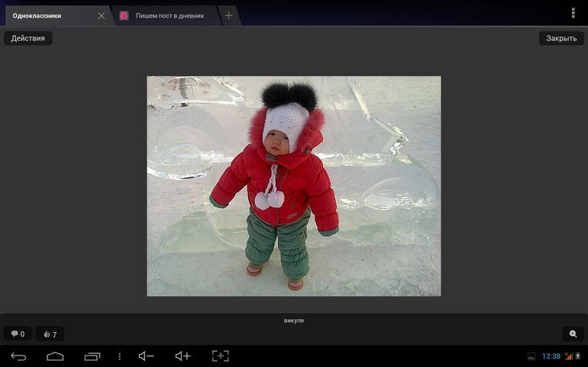Go to the Android home screen
This screenshot has width=588, height=367.
click(55, 356)
